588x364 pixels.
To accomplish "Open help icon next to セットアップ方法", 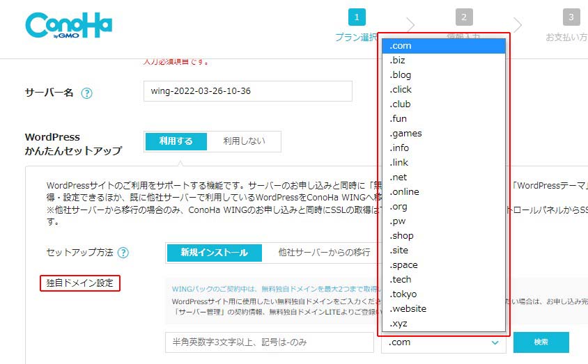I will pos(123,253).
